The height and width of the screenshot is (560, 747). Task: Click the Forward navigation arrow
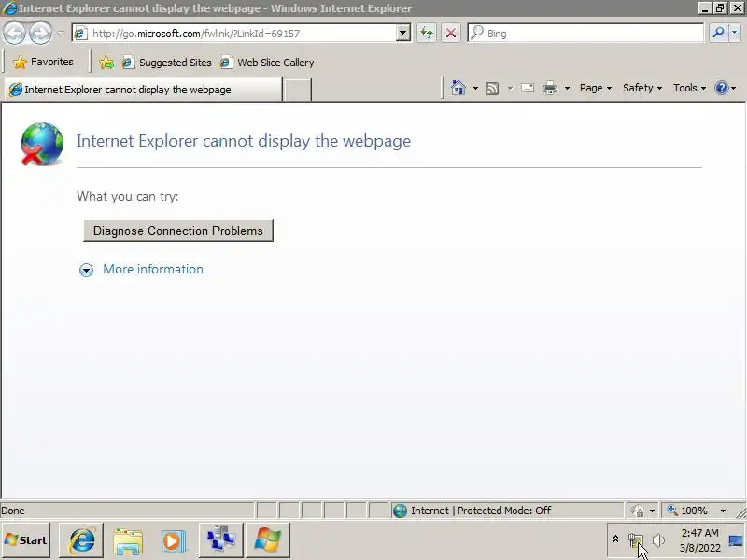click(x=40, y=34)
